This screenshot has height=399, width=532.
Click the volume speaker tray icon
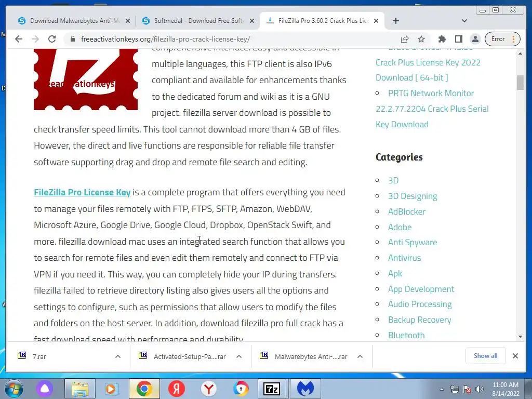(x=480, y=389)
